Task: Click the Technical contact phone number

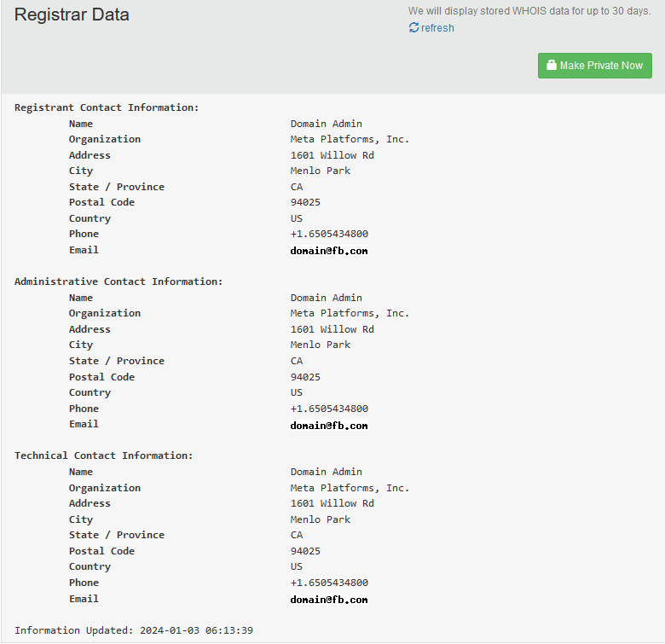Action: [x=329, y=583]
